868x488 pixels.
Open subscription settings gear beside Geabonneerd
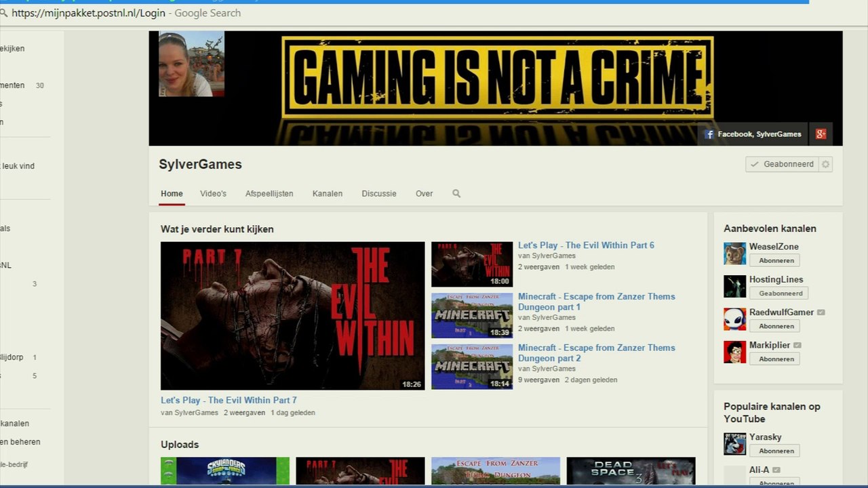(x=825, y=164)
